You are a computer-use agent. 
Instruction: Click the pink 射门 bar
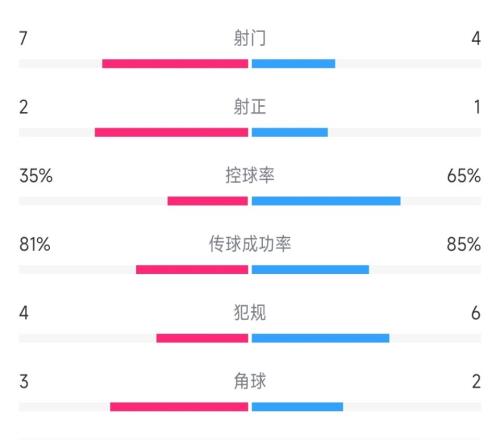click(x=175, y=64)
